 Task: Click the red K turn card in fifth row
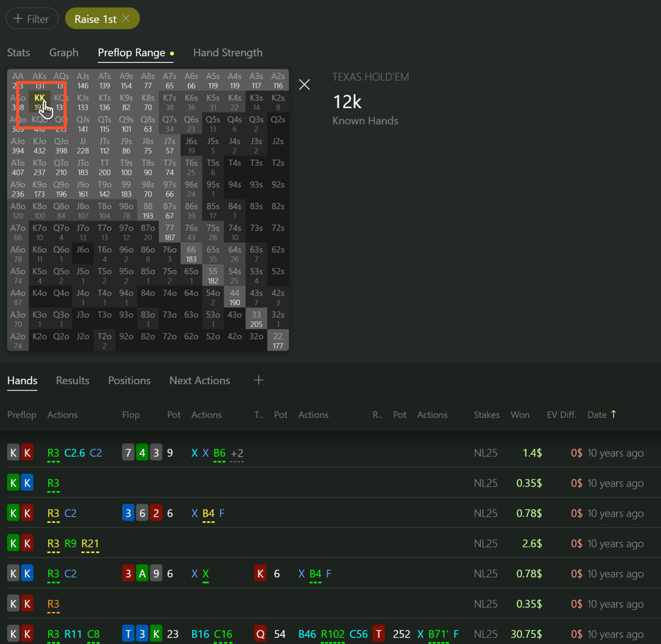point(260,573)
